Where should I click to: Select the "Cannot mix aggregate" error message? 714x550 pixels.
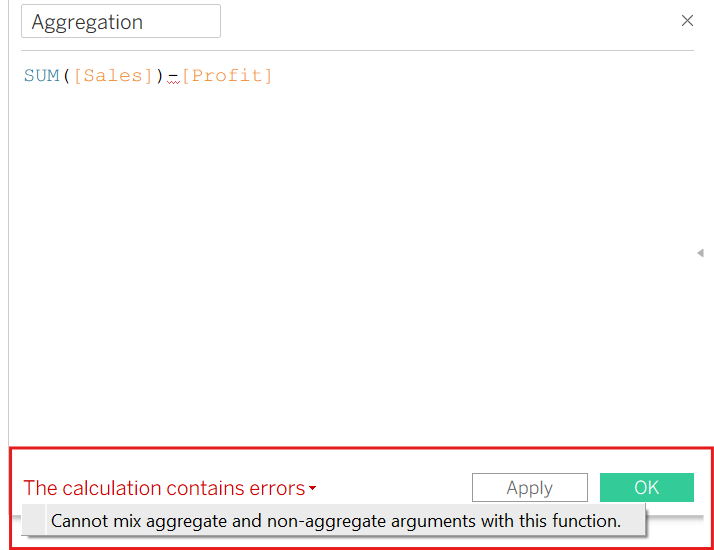336,521
